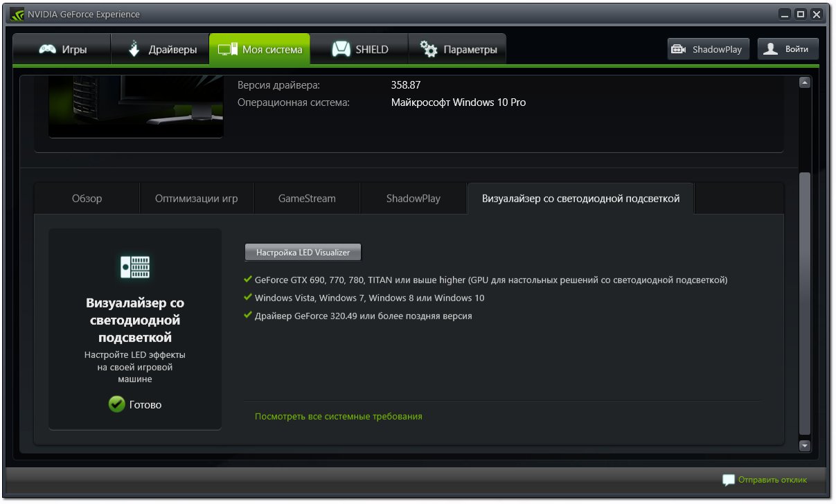Click the Операционная система label

tap(294, 102)
